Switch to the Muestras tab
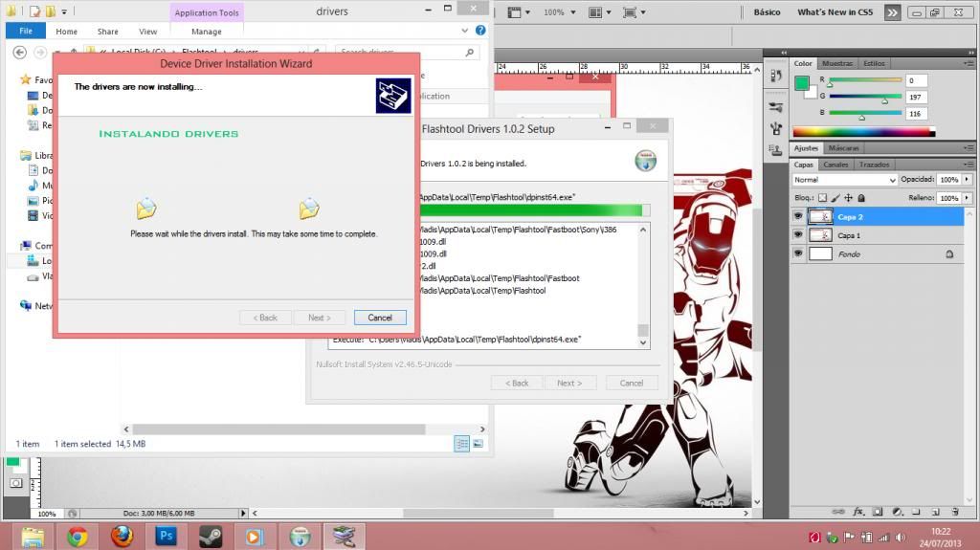Screen dimensions: 980x550 tap(836, 63)
